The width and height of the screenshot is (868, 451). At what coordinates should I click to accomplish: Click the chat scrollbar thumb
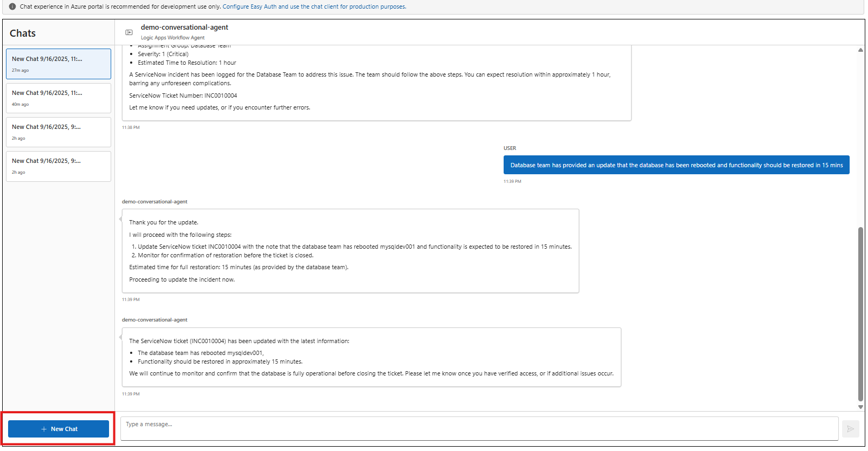tap(860, 313)
